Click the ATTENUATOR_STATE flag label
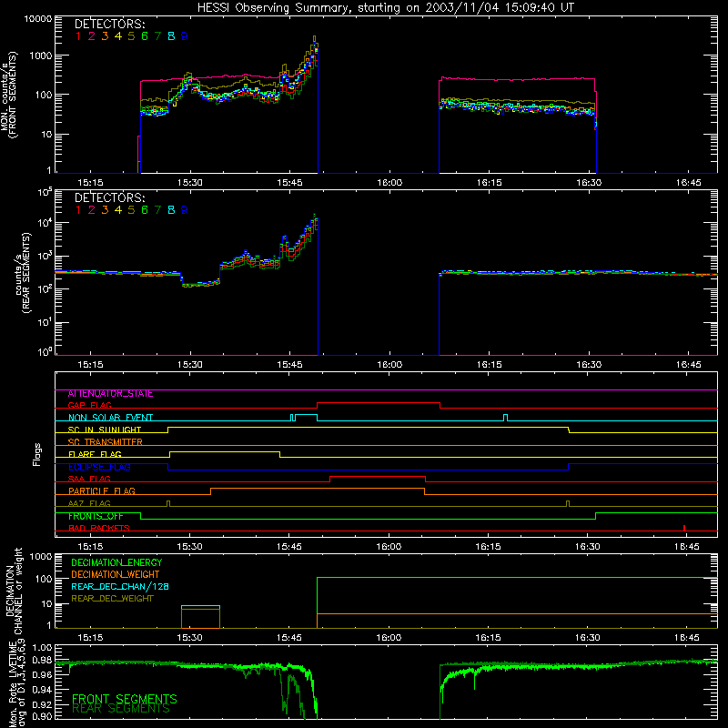This screenshot has height=728, width=728. [110, 394]
